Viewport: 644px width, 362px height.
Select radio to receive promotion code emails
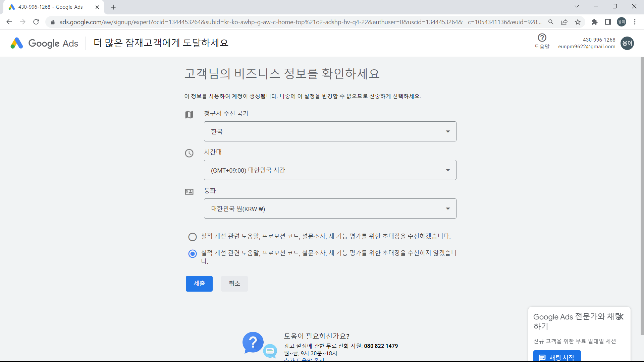click(x=192, y=237)
